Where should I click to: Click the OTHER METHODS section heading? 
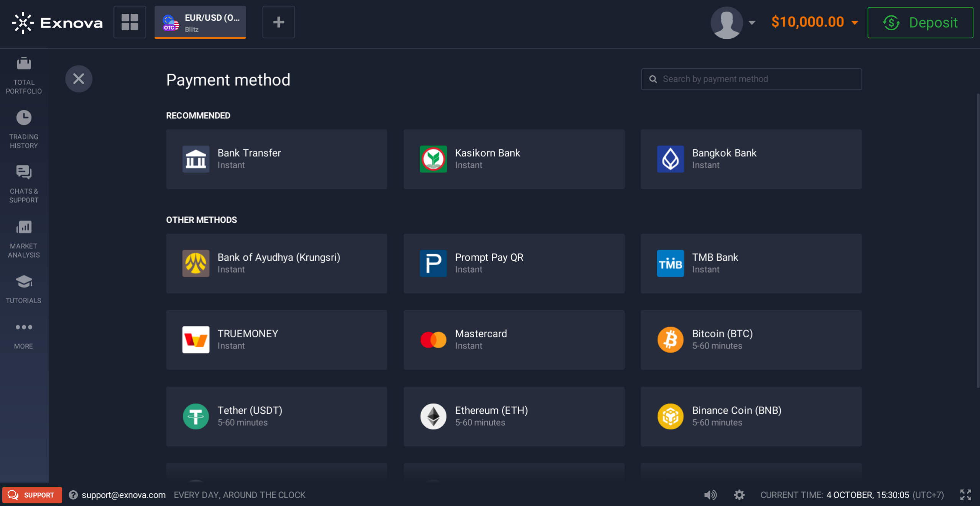(201, 220)
